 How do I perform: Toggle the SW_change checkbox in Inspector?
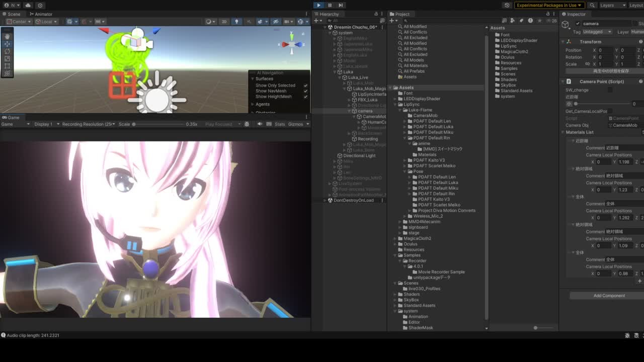[610, 90]
